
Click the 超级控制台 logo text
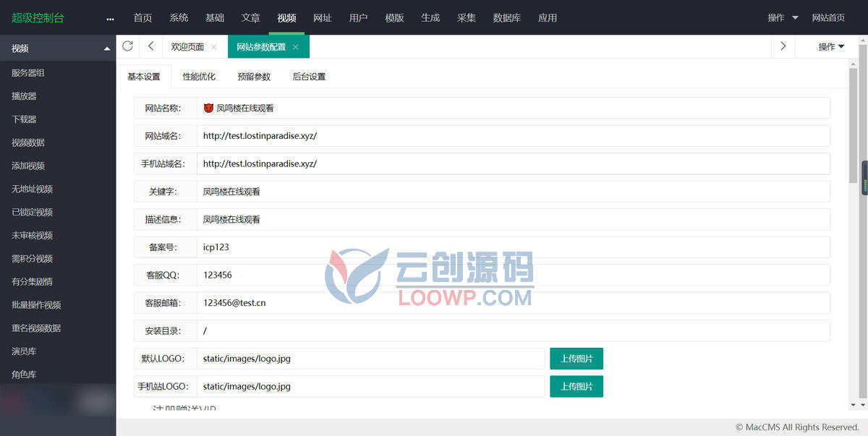coord(38,17)
